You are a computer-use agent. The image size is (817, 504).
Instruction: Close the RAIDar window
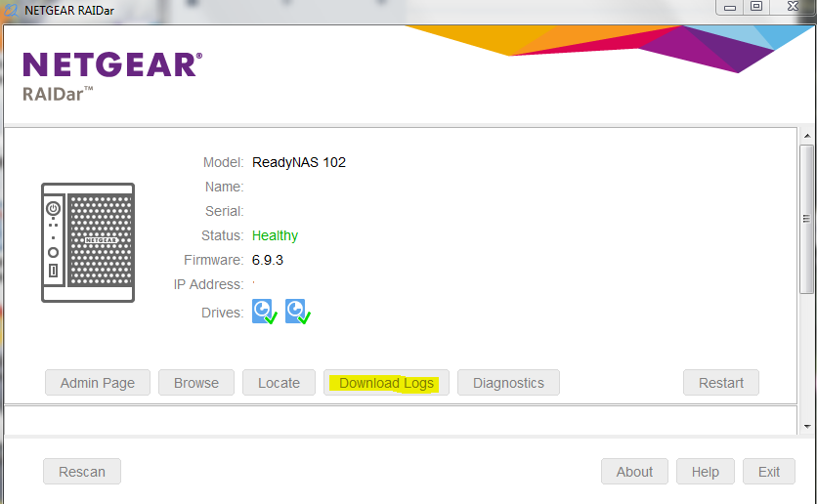pos(793,7)
